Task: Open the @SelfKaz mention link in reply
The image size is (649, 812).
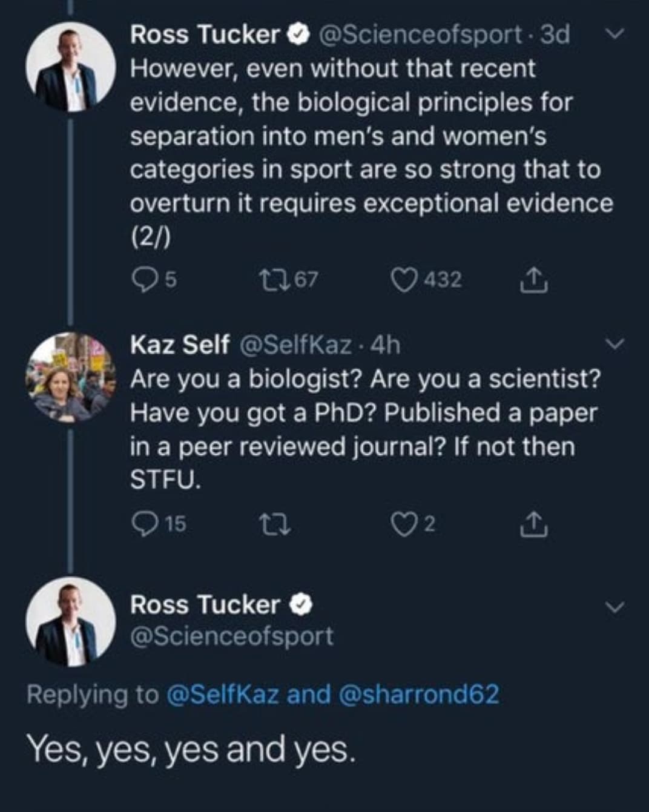Action: pyautogui.click(x=222, y=694)
